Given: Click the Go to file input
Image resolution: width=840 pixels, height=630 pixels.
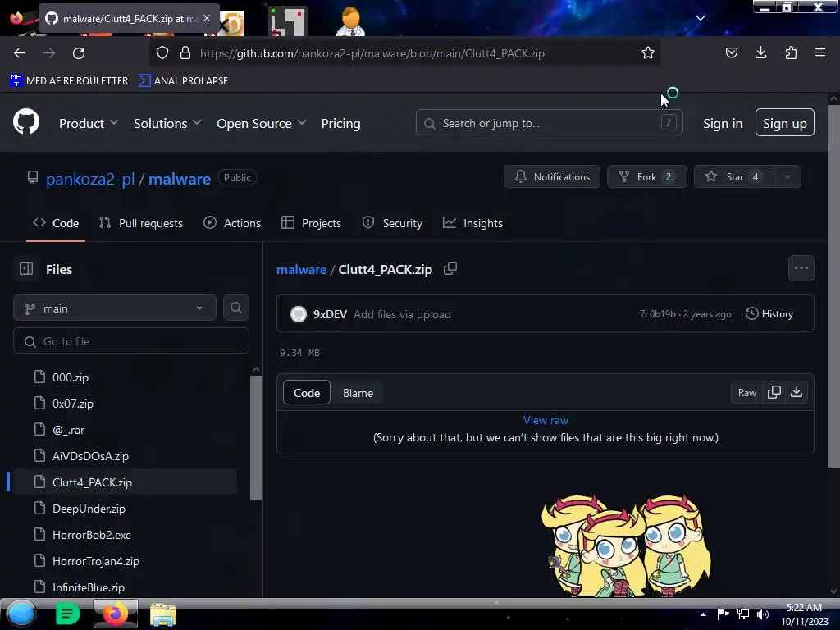Looking at the screenshot, I should coord(131,340).
